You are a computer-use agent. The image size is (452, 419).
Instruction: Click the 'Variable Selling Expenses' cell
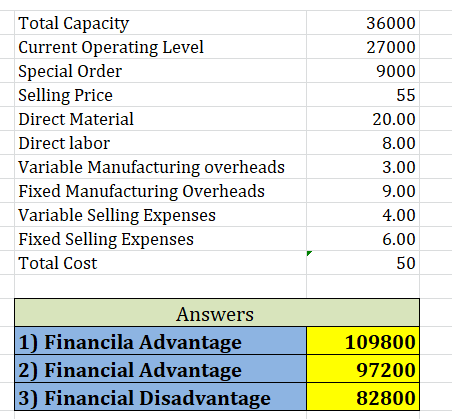pos(160,215)
